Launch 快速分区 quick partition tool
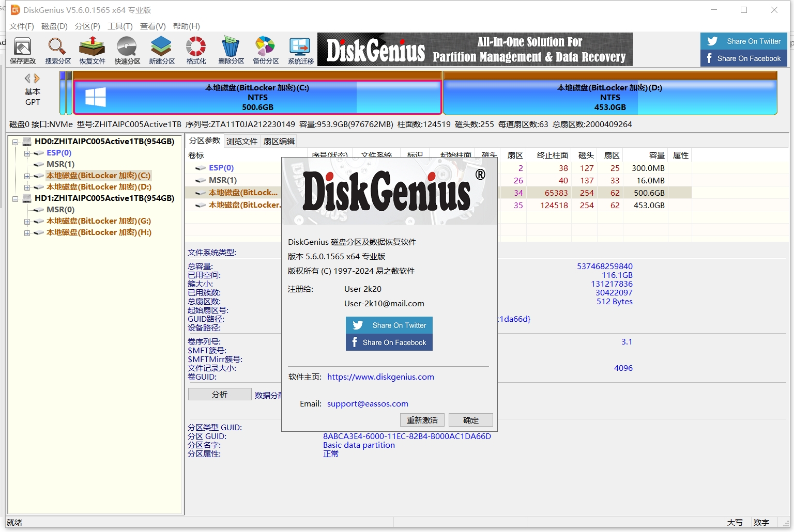Viewport: 794px width, 532px height. pos(126,50)
